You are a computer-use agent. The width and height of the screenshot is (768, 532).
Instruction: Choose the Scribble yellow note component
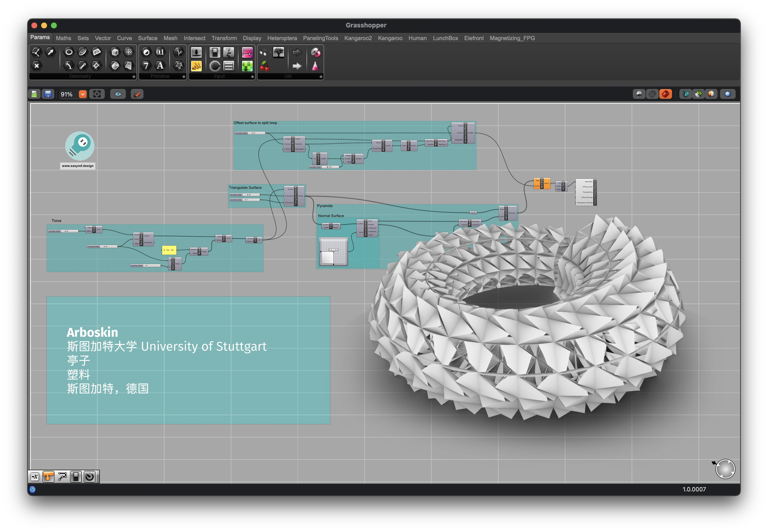tap(196, 66)
